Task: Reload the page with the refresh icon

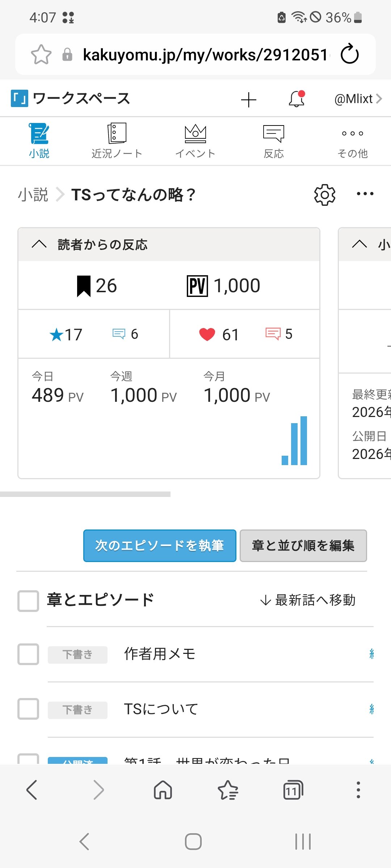Action: pos(350,54)
